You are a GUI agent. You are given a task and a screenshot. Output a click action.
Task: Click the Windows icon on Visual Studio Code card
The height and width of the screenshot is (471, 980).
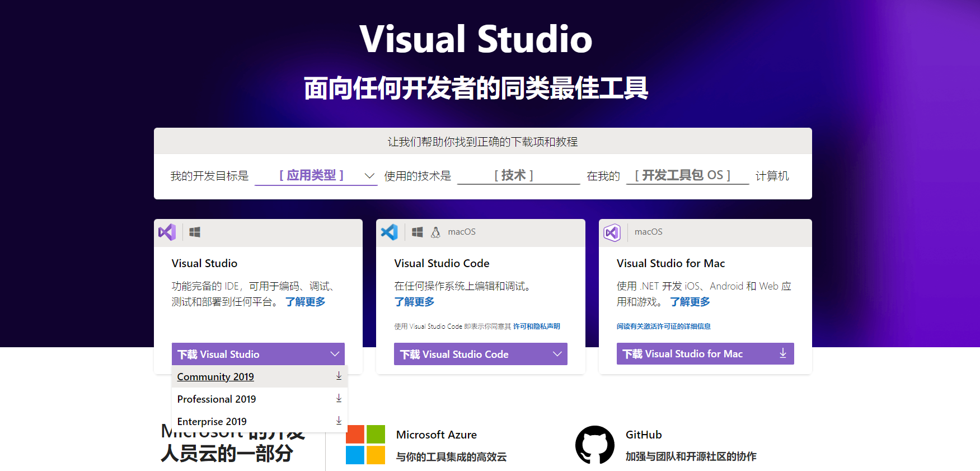(x=418, y=232)
